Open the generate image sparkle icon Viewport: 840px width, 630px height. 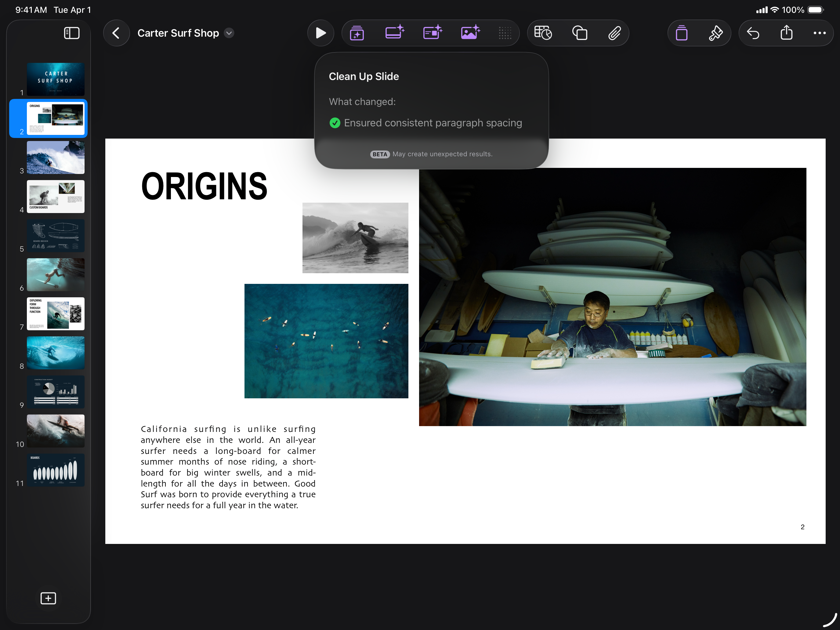pos(470,32)
